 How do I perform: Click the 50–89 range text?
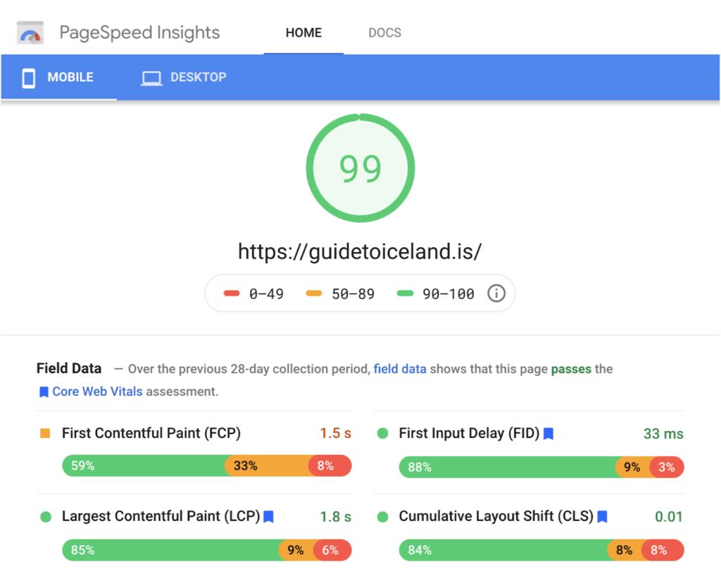tap(353, 294)
